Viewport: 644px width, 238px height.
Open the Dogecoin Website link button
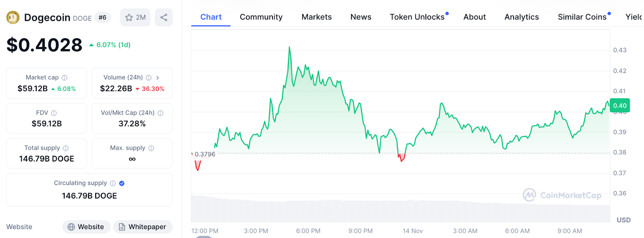pos(86,227)
